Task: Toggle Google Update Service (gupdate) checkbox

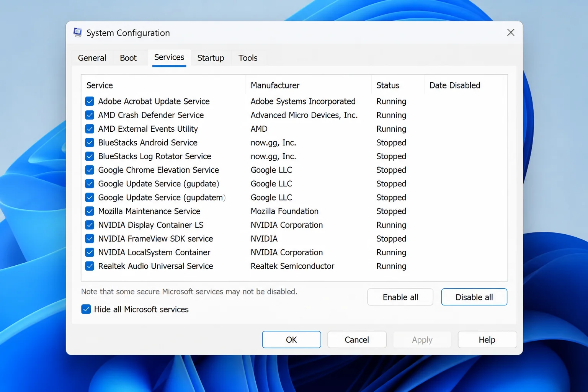Action: click(x=90, y=184)
